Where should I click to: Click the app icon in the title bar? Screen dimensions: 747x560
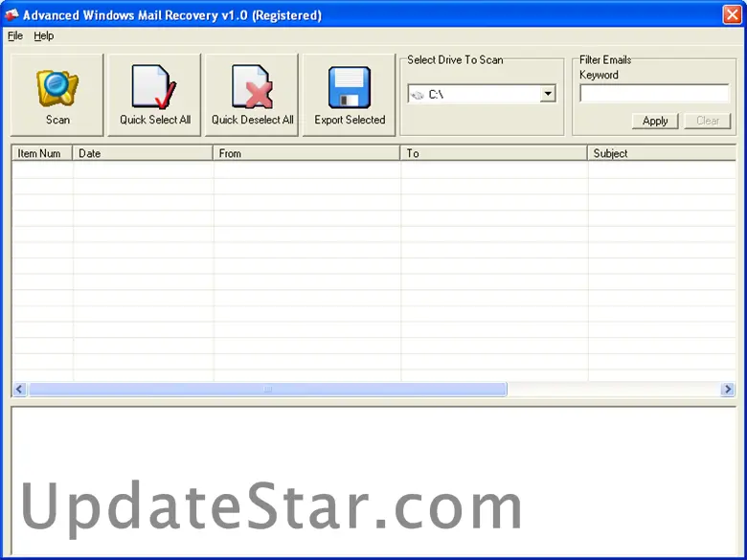[11, 15]
